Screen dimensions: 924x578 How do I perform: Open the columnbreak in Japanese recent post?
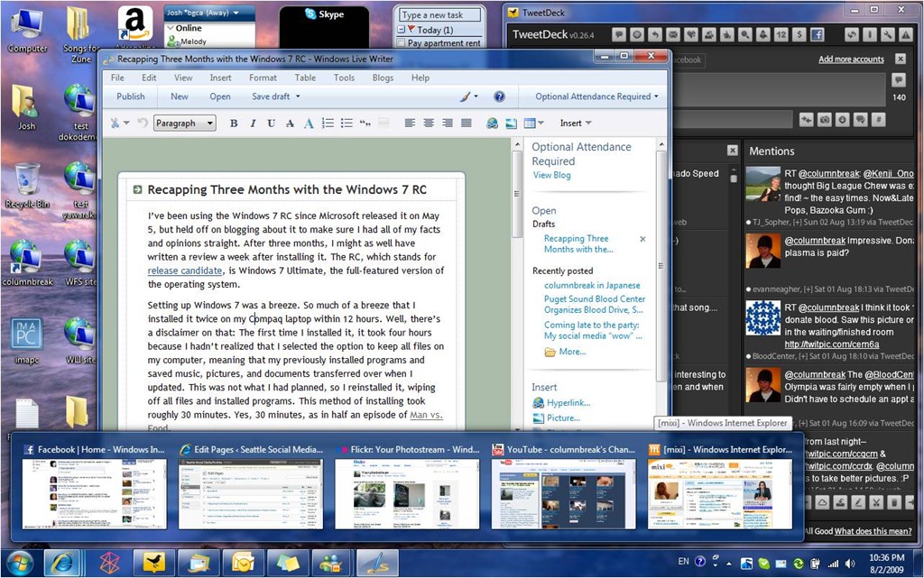[x=592, y=285]
